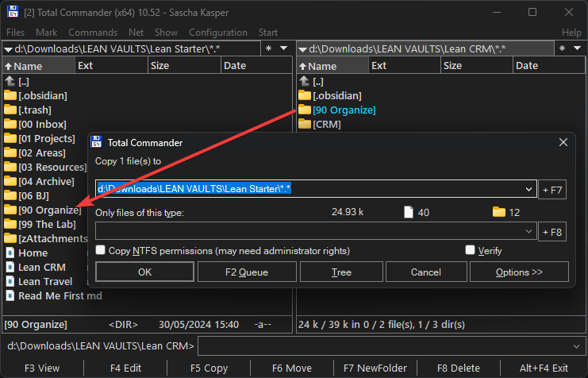Cancel the copy dialog
588x378 pixels.
[426, 272]
